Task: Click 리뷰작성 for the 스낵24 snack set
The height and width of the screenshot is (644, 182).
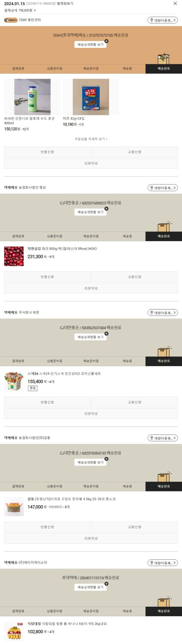Action: click(x=91, y=414)
